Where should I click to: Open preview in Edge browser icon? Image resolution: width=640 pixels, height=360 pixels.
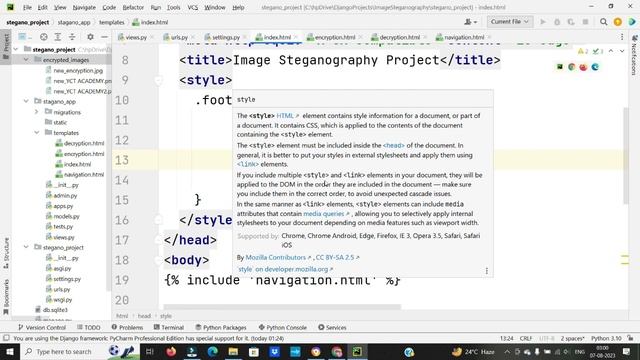point(595,67)
